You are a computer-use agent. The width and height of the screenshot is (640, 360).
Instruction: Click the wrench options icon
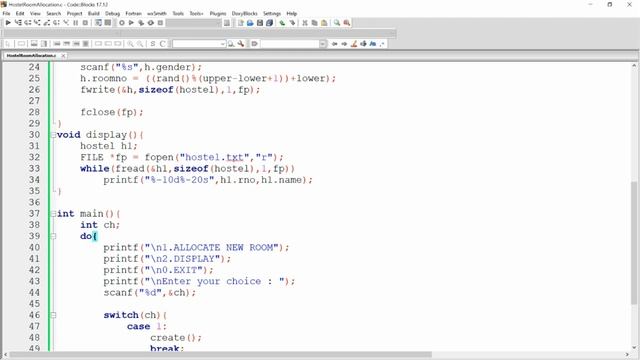[x=241, y=44]
